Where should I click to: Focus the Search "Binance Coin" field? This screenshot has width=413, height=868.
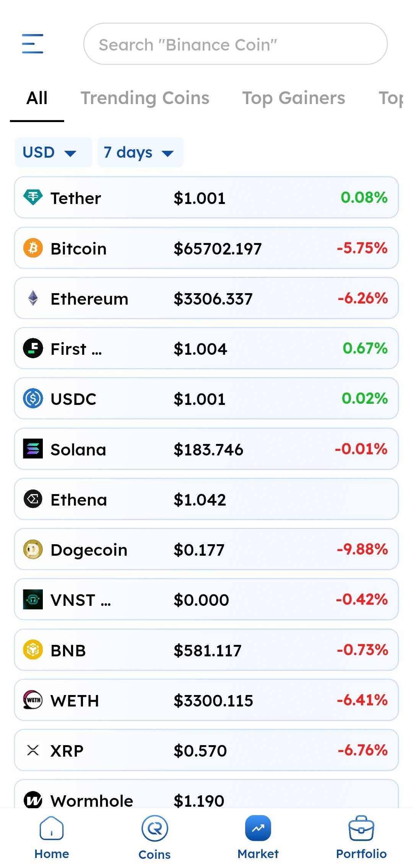click(235, 44)
